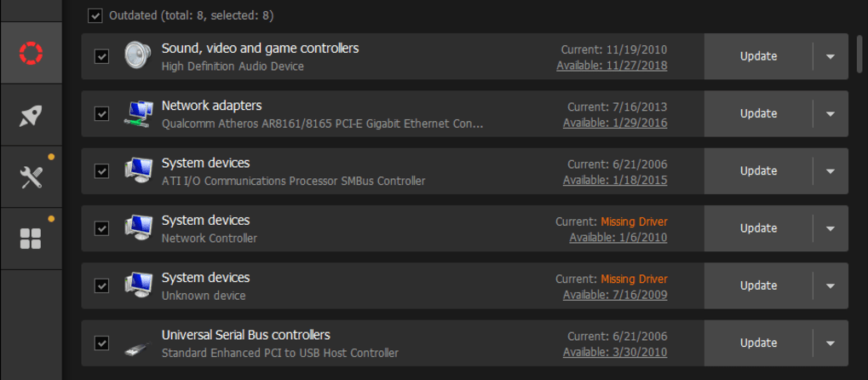Open the Available: 7/16/2009 link
This screenshot has width=868, height=380.
click(614, 296)
